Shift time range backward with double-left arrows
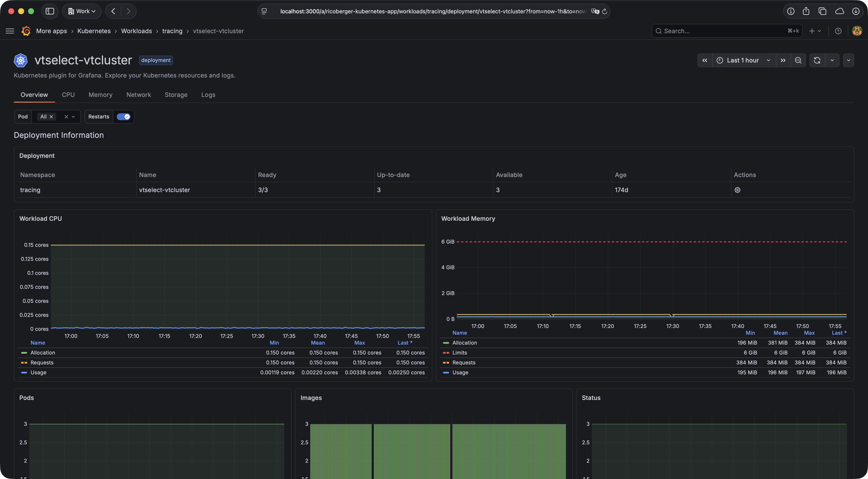The height and width of the screenshot is (479, 868). (x=705, y=60)
